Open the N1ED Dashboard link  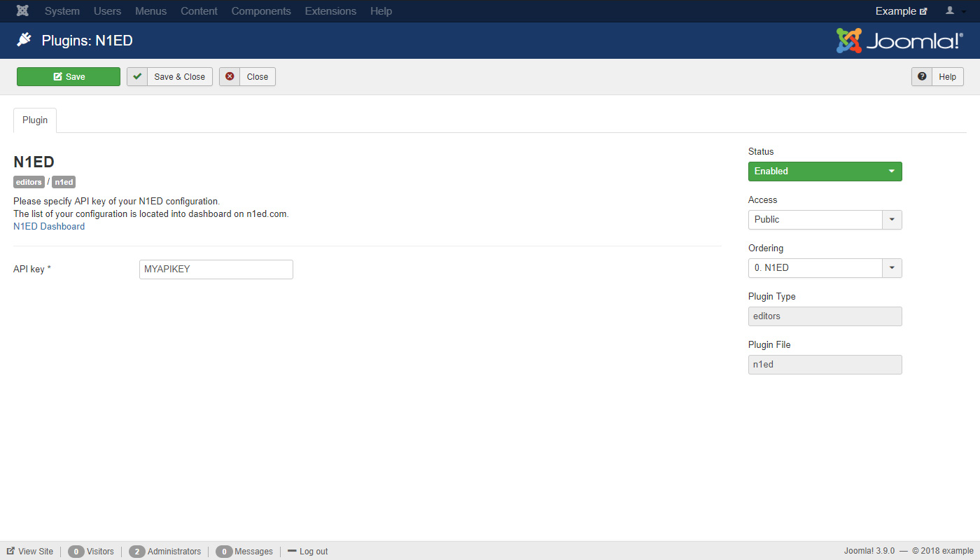(49, 226)
